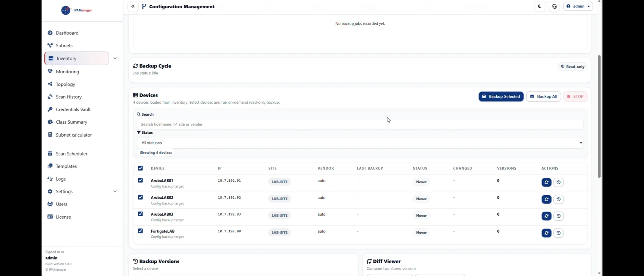Click Never status in FortigateLAB row
This screenshot has height=276, width=644.
click(x=421, y=233)
